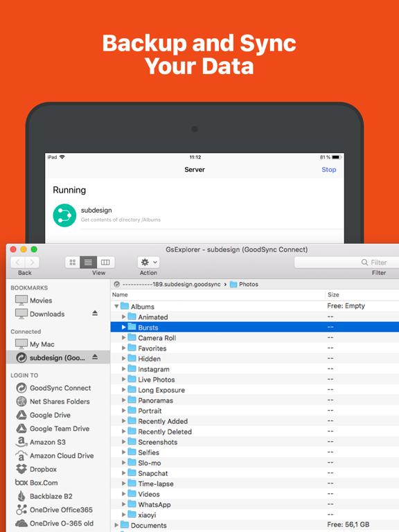Open the Action gear menu
The width and height of the screenshot is (399, 532).
coord(149,262)
